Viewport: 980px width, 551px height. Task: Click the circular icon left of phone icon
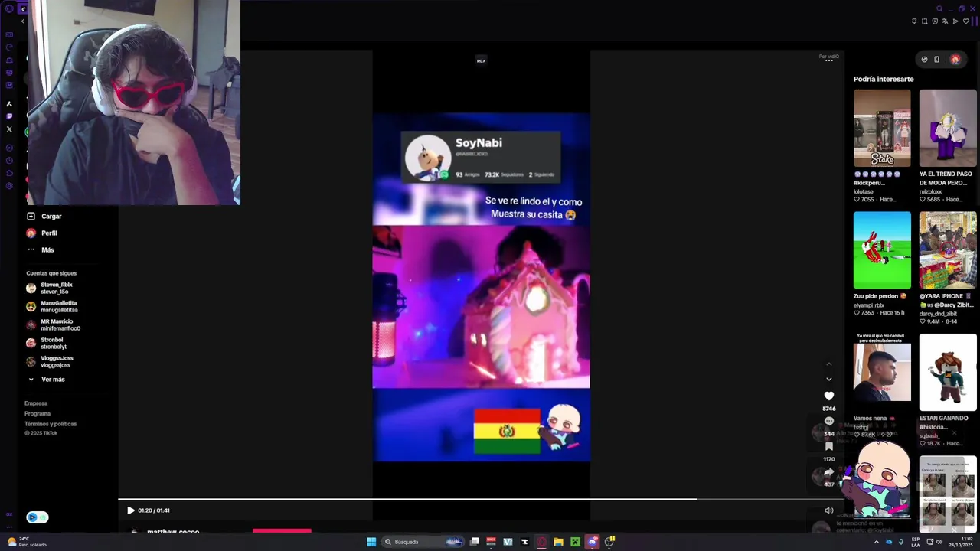(924, 59)
